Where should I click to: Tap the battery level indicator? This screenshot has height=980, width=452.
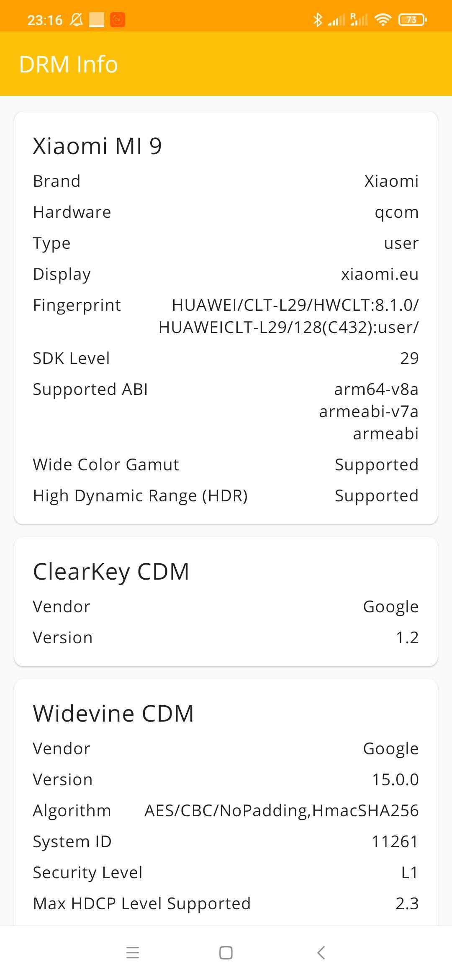412,20
